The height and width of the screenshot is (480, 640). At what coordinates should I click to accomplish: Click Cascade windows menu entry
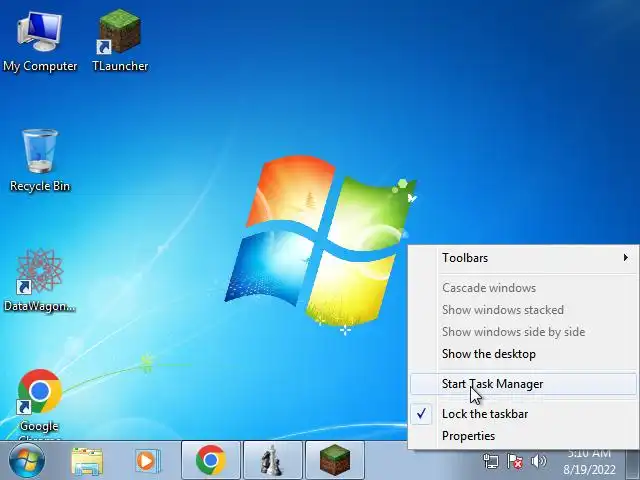coord(523,288)
